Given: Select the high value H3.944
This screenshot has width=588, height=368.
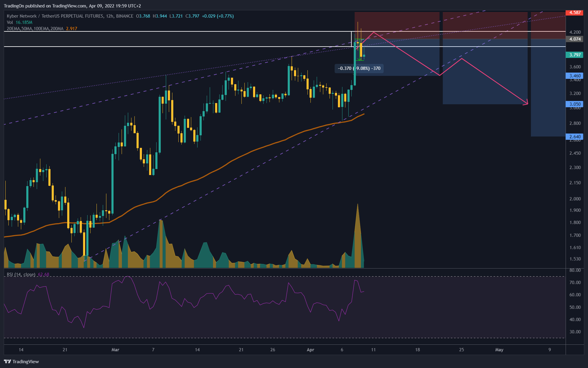Looking at the screenshot, I should (x=160, y=16).
